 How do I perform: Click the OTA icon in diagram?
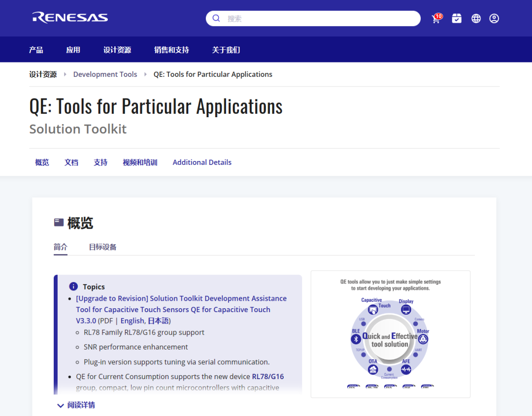(373, 369)
